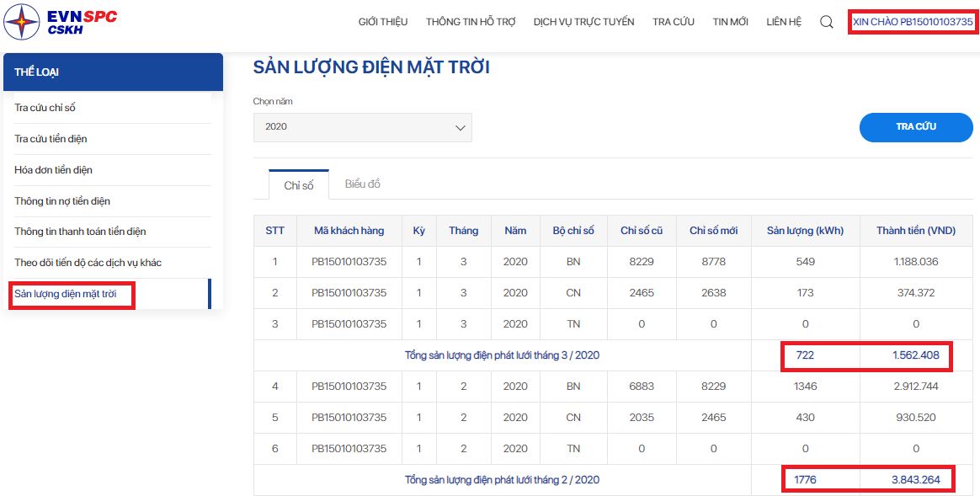Switch to the Biểu đồ tab

click(363, 184)
